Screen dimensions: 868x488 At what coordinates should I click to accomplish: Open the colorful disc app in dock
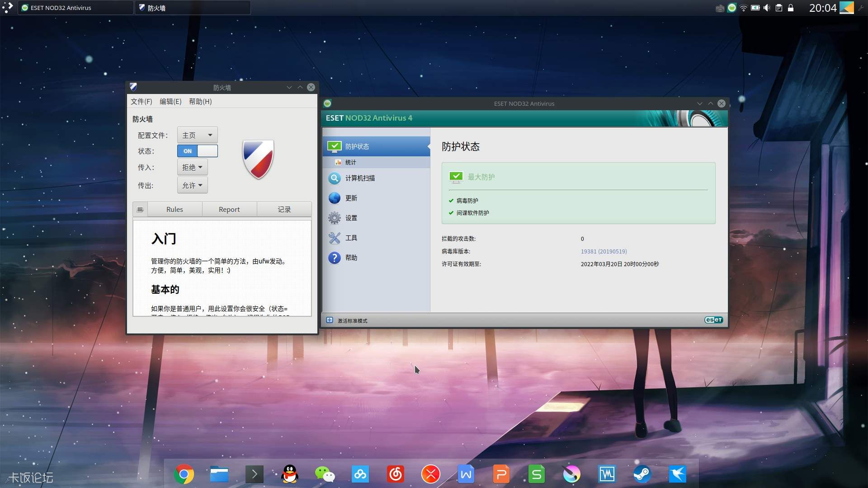(x=572, y=474)
